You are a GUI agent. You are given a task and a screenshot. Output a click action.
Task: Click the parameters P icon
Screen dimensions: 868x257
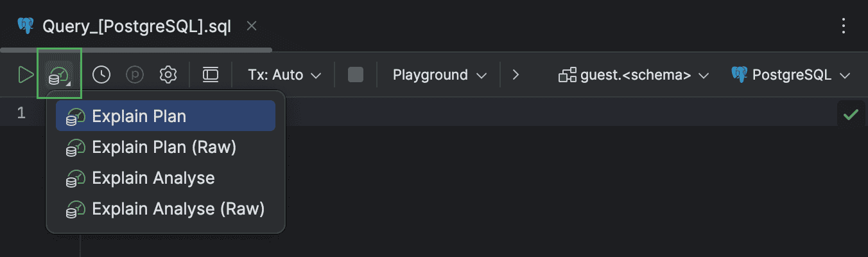[135, 75]
